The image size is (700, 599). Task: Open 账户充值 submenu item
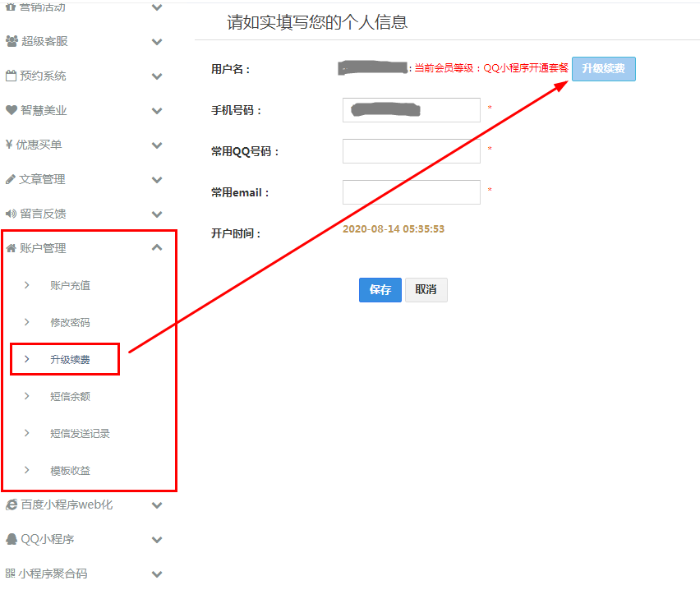point(70,286)
